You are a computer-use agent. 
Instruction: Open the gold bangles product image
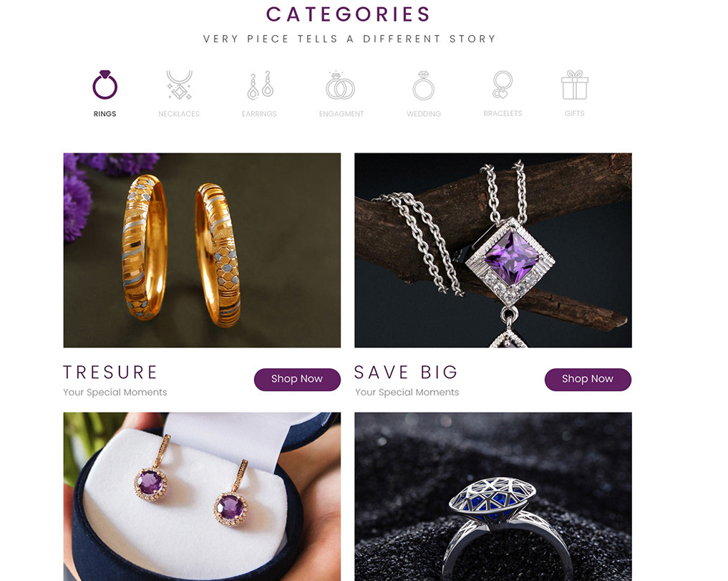point(202,250)
